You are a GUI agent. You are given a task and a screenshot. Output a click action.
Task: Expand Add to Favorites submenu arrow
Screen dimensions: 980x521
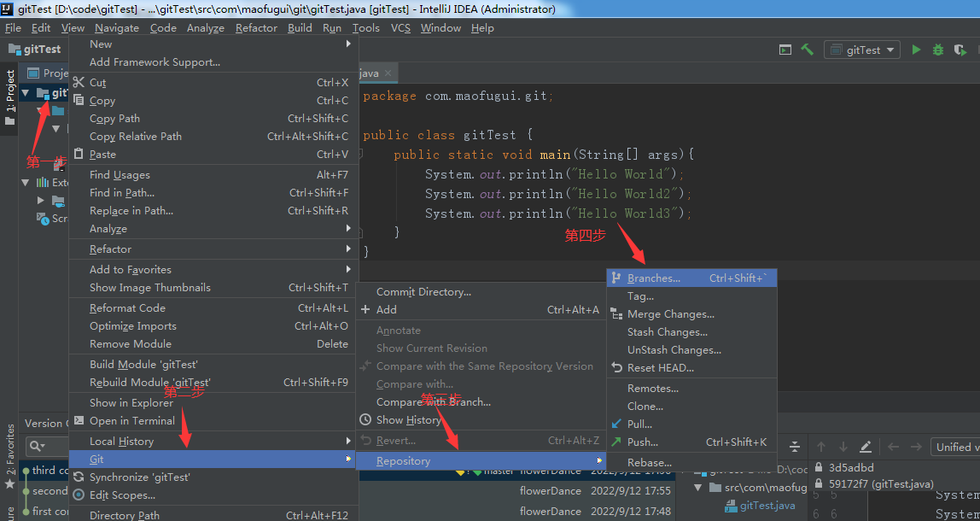349,269
